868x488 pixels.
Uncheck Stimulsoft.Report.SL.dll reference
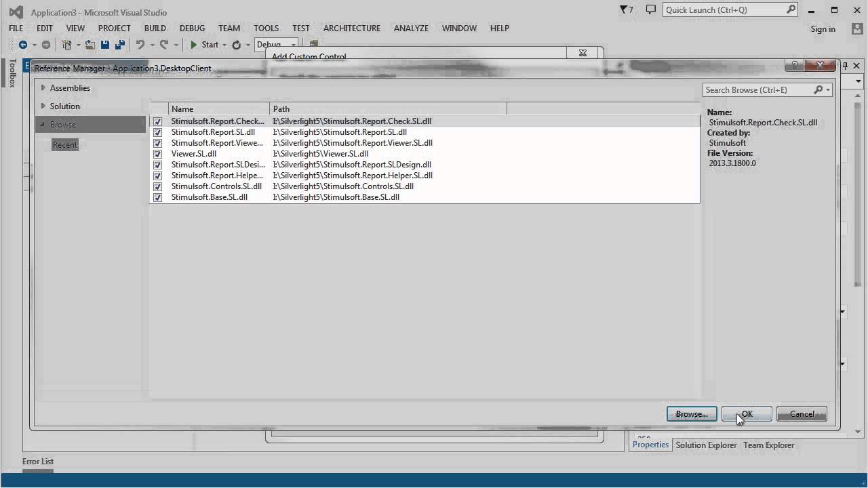point(158,132)
